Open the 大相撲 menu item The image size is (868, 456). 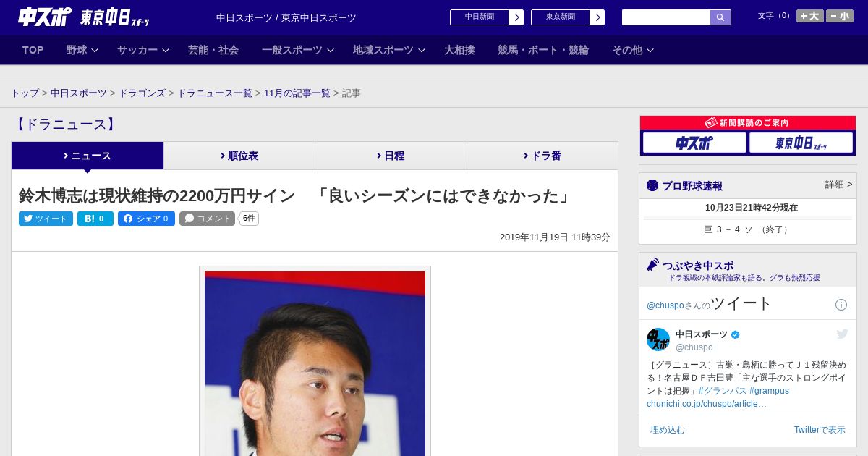click(459, 50)
